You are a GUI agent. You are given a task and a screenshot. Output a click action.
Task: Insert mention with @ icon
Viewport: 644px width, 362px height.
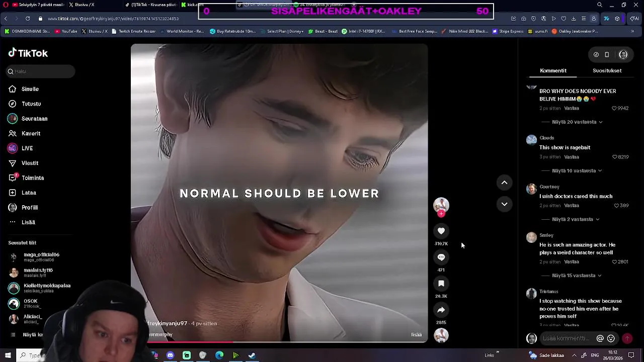point(600,339)
